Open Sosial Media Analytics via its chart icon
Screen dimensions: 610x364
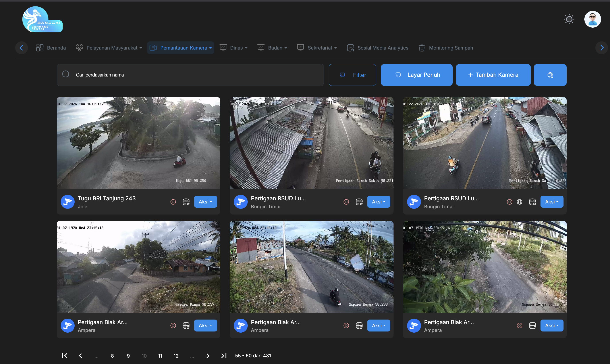coord(351,48)
